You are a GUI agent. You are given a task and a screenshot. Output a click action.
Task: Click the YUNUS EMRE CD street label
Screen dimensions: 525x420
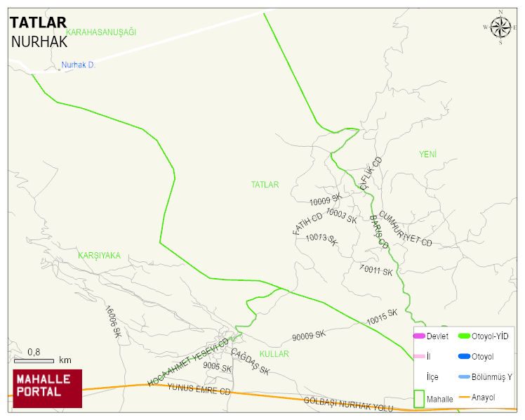coord(199,389)
